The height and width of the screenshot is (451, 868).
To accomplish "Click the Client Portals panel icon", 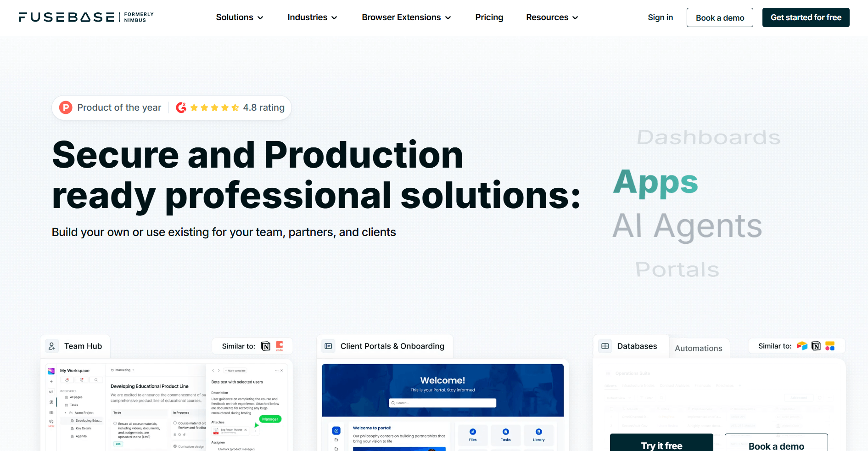I will pyautogui.click(x=328, y=346).
